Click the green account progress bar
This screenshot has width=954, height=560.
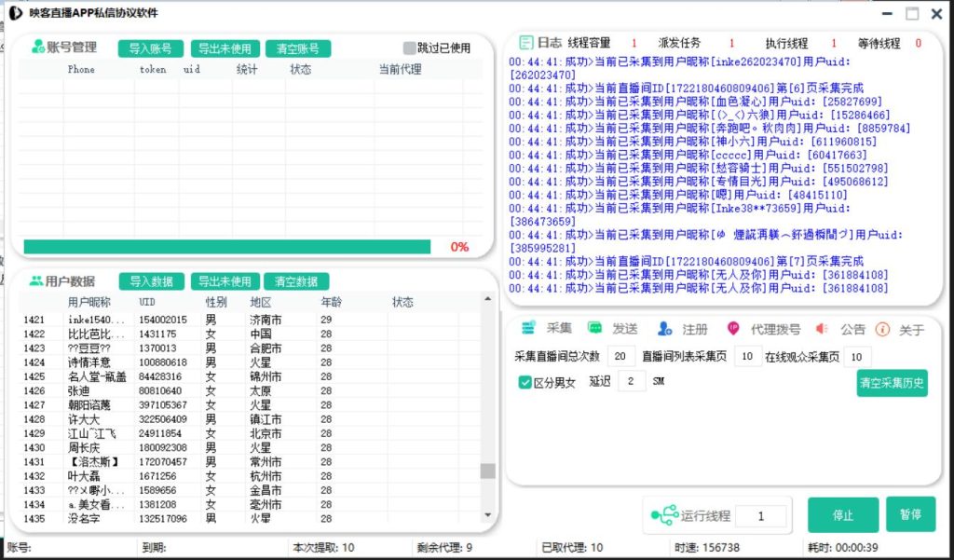(226, 247)
